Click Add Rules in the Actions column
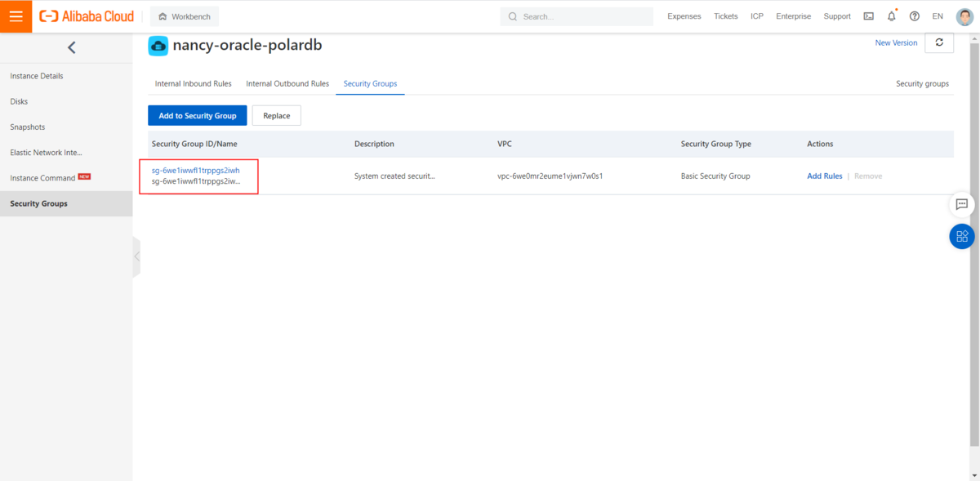This screenshot has width=980, height=481. click(825, 176)
